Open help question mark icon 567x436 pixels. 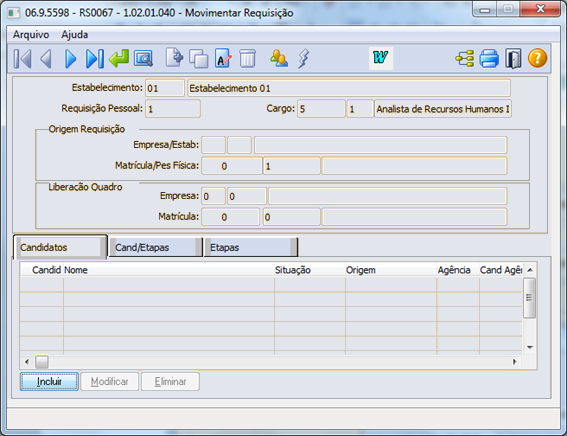point(537,59)
